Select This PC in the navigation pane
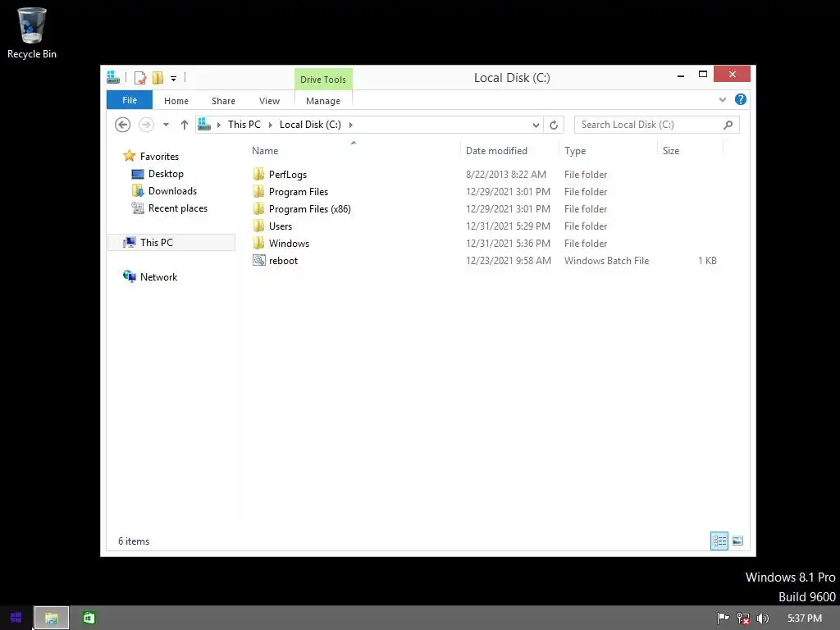The width and height of the screenshot is (840, 630). tap(171, 242)
